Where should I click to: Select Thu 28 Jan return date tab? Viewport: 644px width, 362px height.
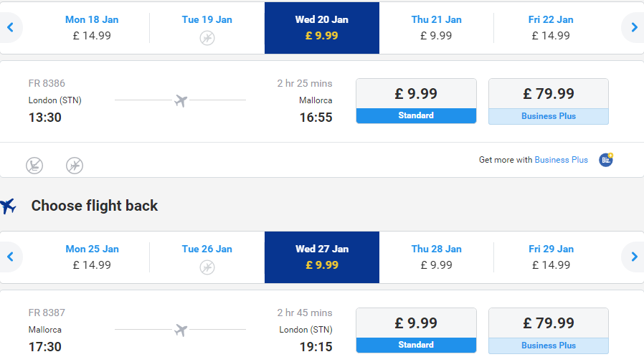point(436,257)
